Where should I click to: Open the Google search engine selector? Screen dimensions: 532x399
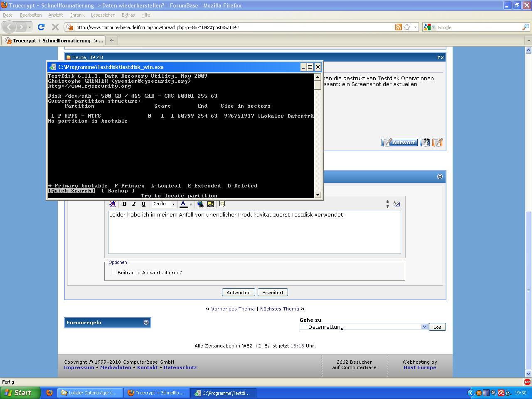coord(429,27)
